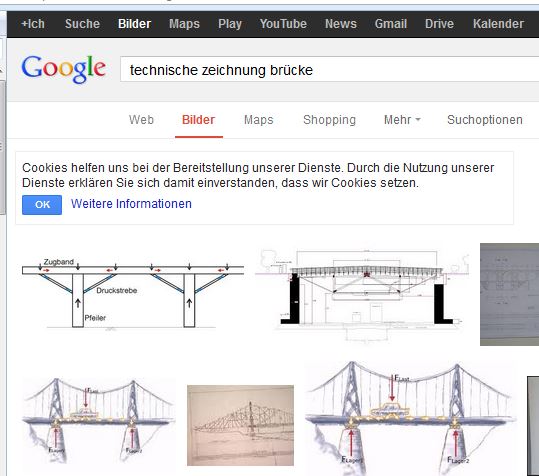Open the grey blueprint photo thumbnail
Image resolution: width=539 pixels, height=476 pixels.
509,294
